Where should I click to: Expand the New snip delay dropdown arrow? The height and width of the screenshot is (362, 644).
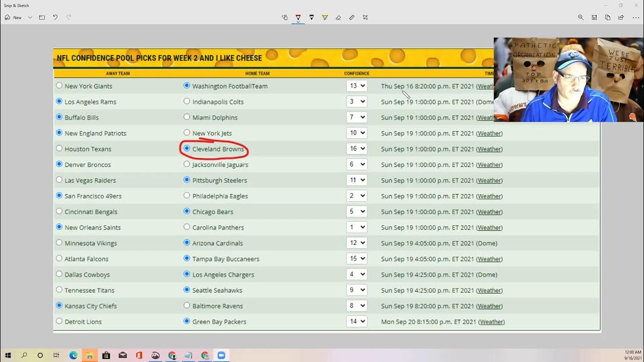coord(30,18)
